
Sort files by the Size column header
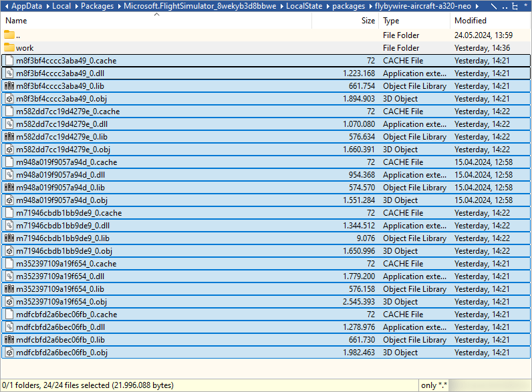pos(368,21)
